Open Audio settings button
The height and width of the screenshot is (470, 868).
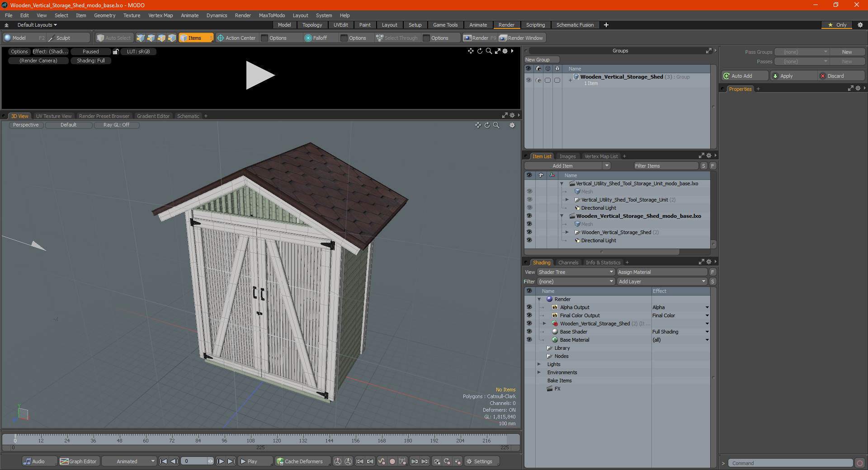tap(39, 461)
